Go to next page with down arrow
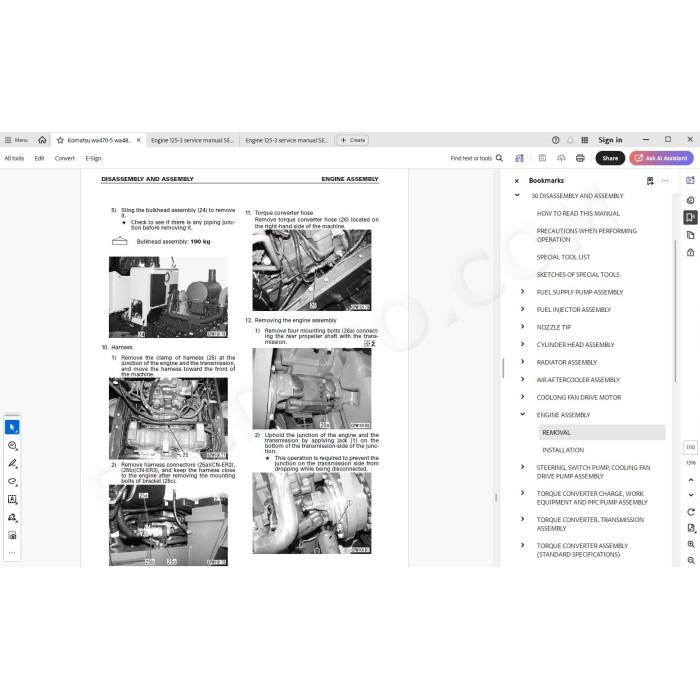This screenshot has width=700, height=700. coord(691,495)
